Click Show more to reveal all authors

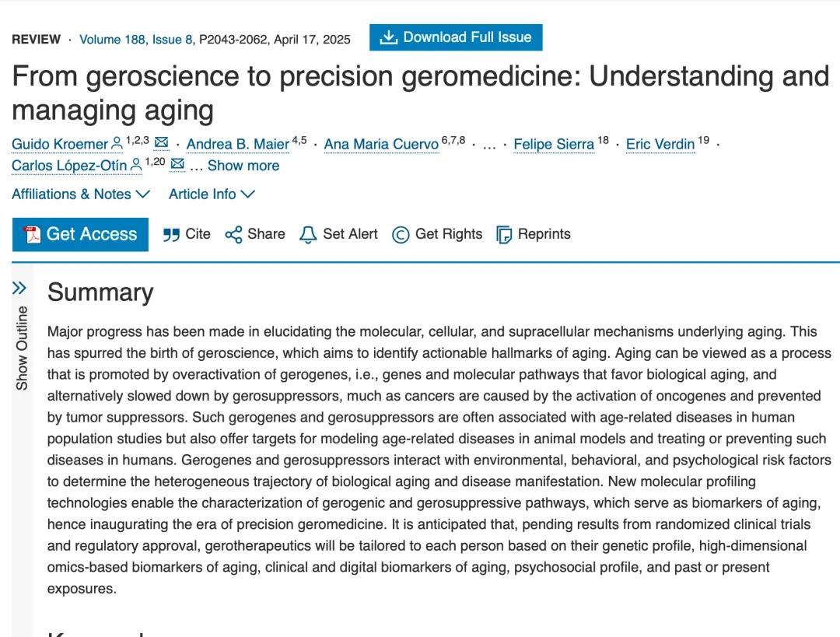243,166
